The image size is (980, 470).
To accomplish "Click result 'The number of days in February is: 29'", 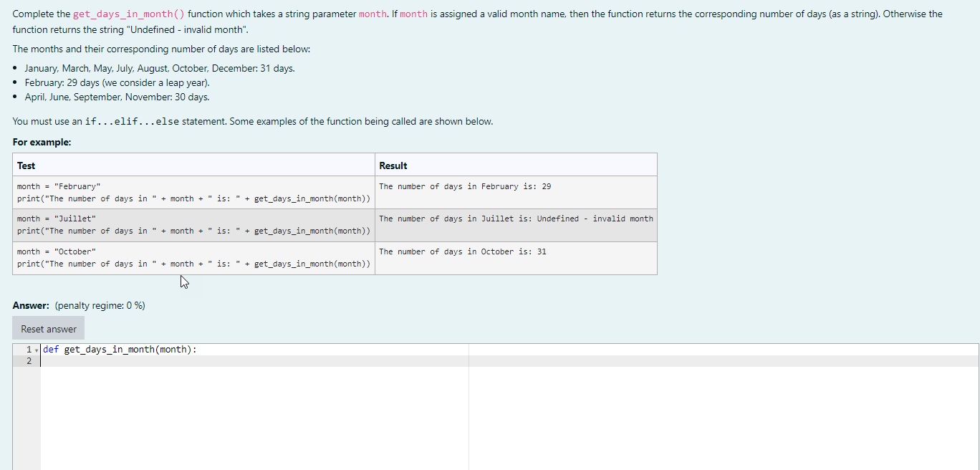I will pos(465,186).
